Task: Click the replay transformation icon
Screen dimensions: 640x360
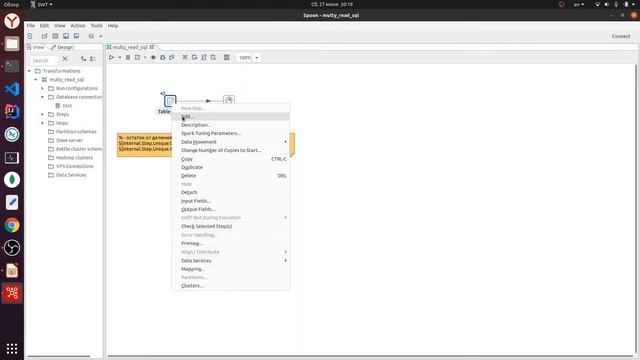Action: coord(172,58)
